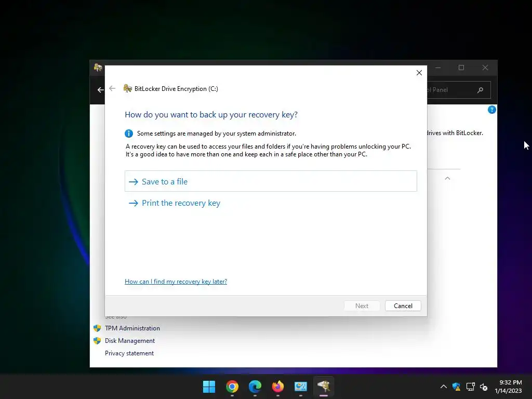This screenshot has width=532, height=399.
Task: Click the greyed-out Next button
Action: [x=362, y=305]
